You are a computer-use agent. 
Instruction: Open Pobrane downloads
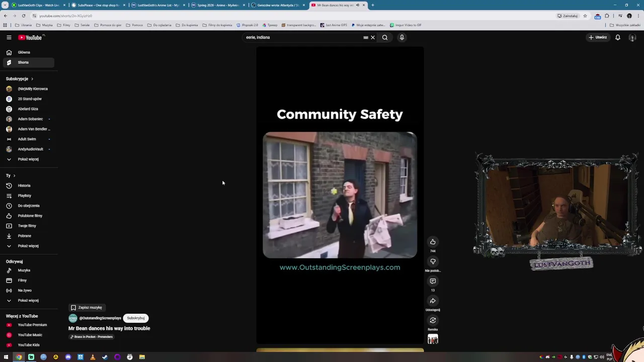[x=29, y=236]
